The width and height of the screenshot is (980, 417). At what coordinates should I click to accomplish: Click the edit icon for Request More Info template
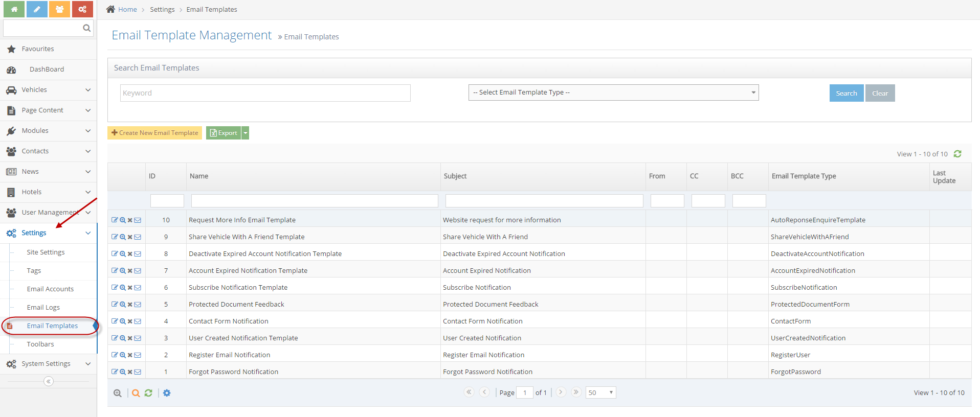(x=115, y=220)
